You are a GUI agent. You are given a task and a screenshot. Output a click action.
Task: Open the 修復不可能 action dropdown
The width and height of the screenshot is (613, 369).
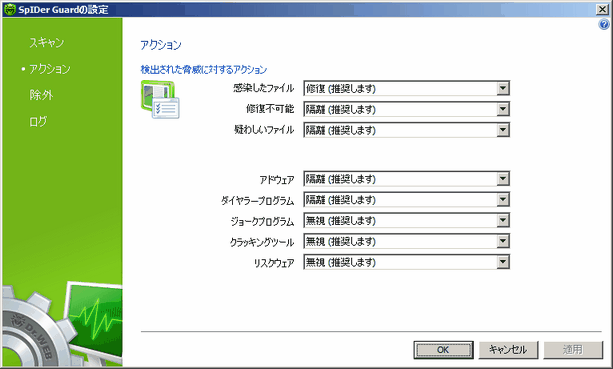(x=407, y=109)
